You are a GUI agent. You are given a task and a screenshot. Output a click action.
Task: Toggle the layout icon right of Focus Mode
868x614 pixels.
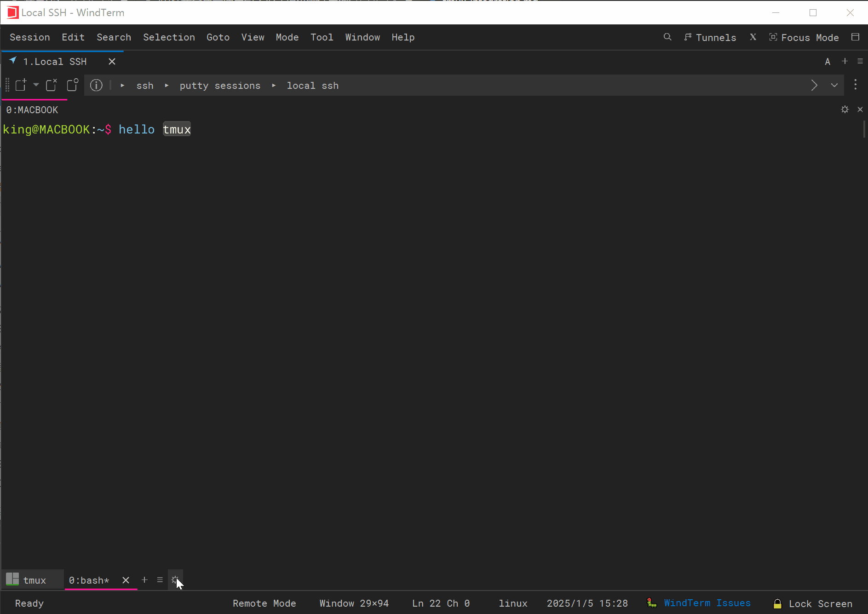point(855,37)
